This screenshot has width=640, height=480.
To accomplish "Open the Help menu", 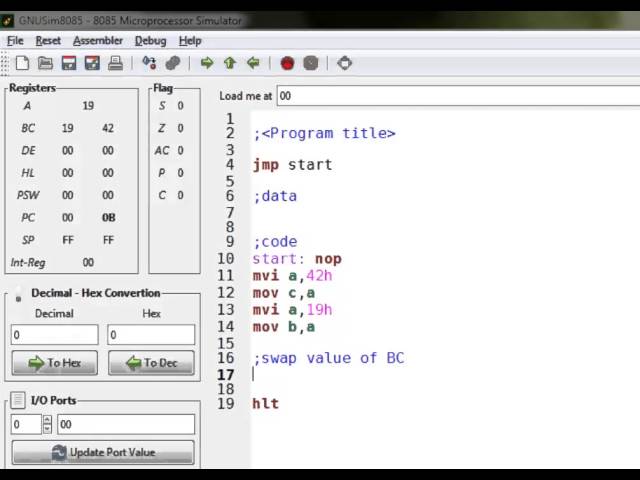I will pyautogui.click(x=190, y=41).
